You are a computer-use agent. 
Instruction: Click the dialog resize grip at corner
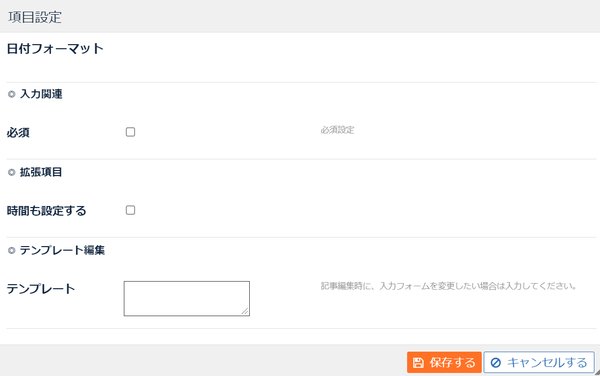(597, 373)
